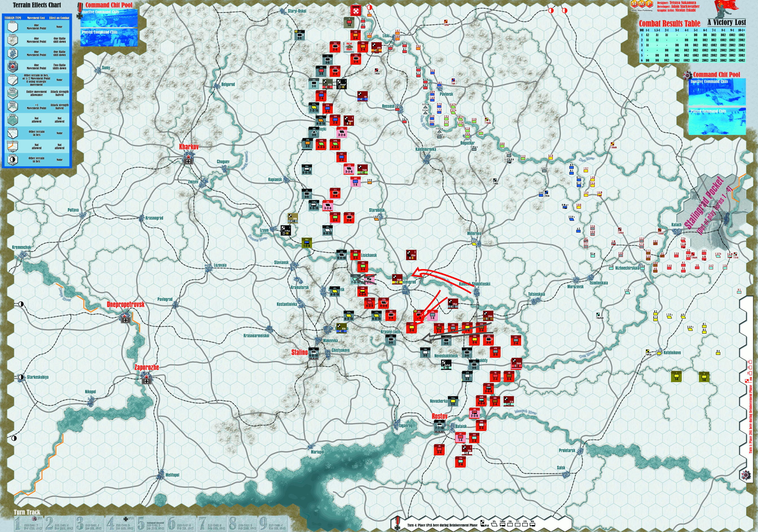
Task: Click the Kharkov city label
Action: [189, 147]
